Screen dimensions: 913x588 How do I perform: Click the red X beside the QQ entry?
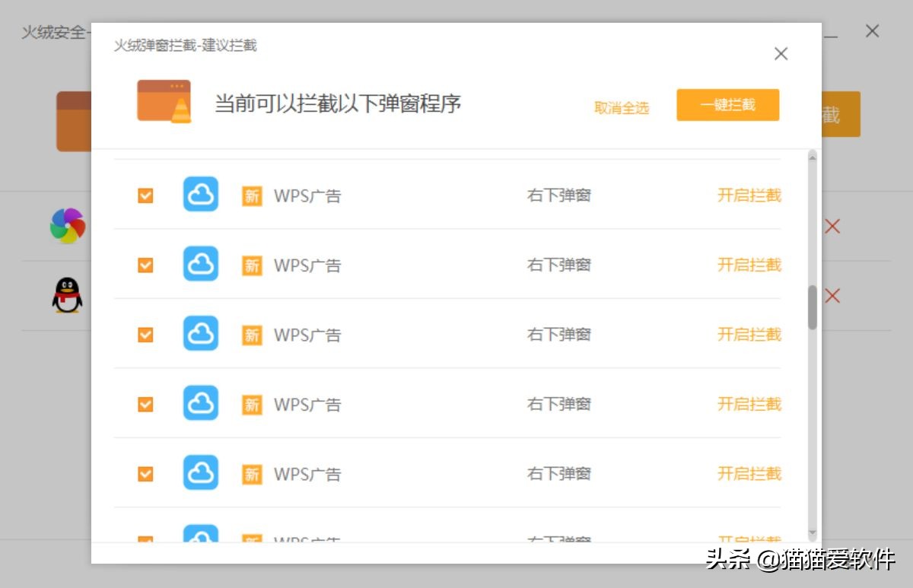[831, 295]
